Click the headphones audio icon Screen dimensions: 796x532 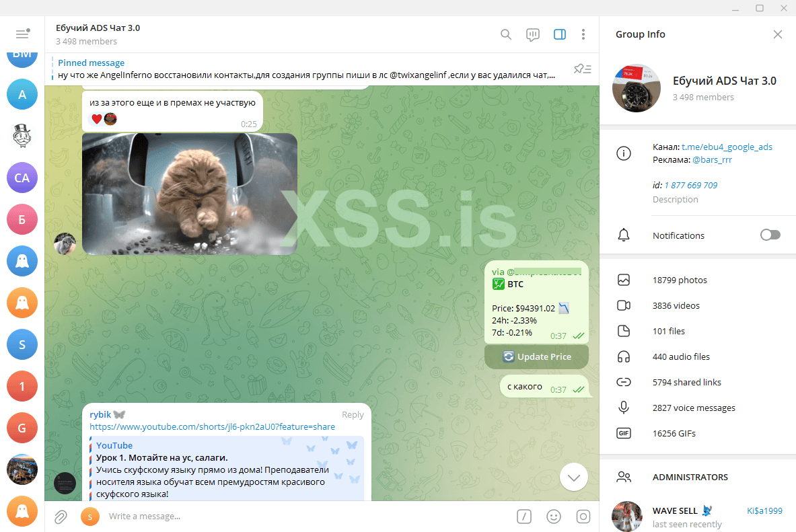[623, 357]
